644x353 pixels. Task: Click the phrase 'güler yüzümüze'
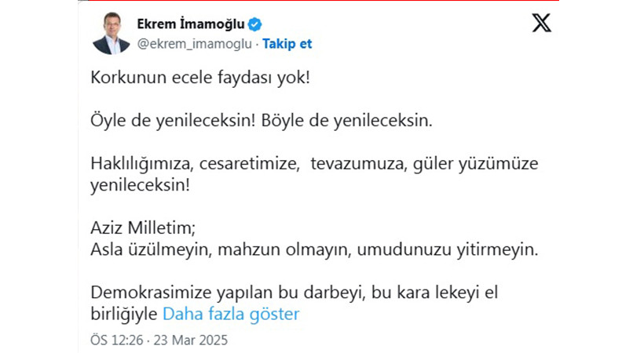[476, 163]
